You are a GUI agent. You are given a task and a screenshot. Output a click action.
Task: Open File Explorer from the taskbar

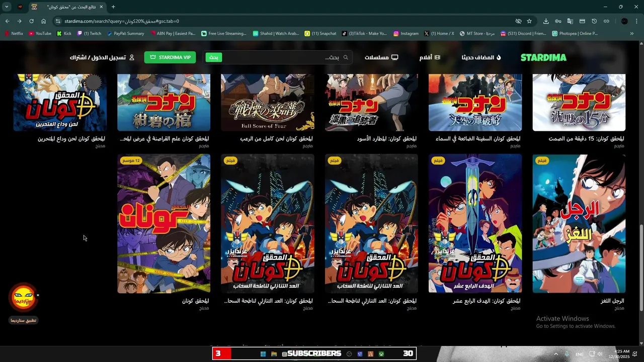pos(274,354)
